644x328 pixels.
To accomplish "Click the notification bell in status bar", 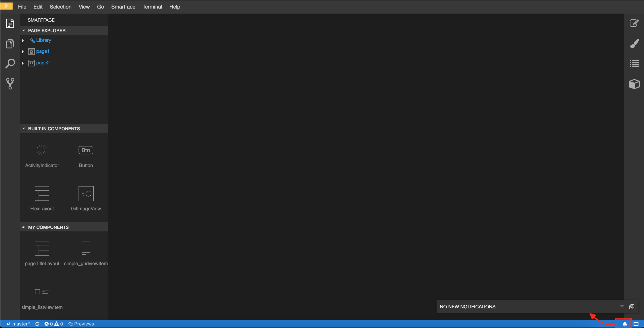I will 625,324.
